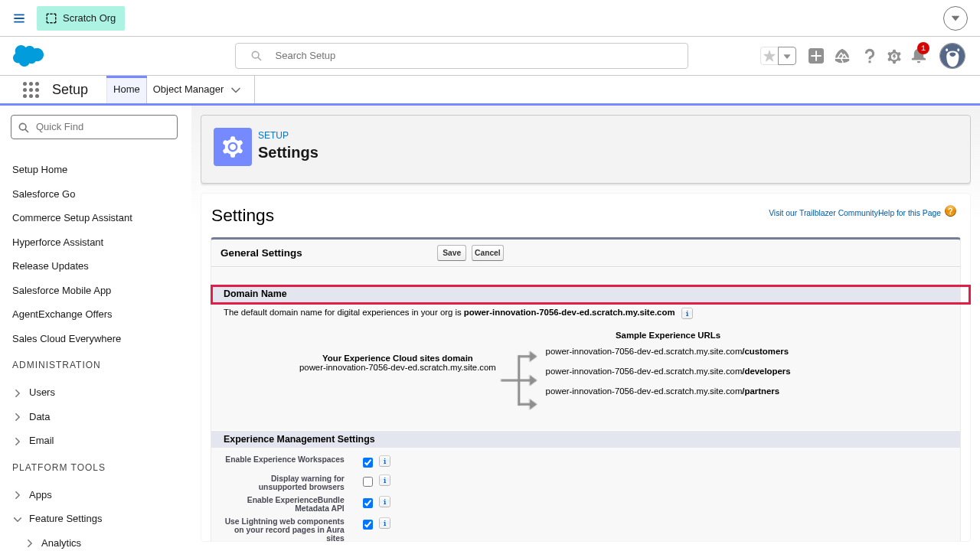Open Release Updates in sidebar

51,266
